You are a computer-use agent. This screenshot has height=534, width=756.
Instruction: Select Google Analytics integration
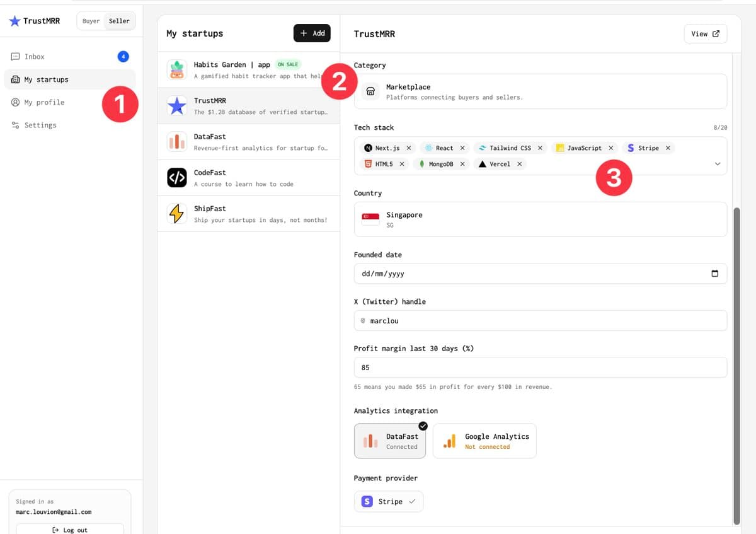pos(484,441)
